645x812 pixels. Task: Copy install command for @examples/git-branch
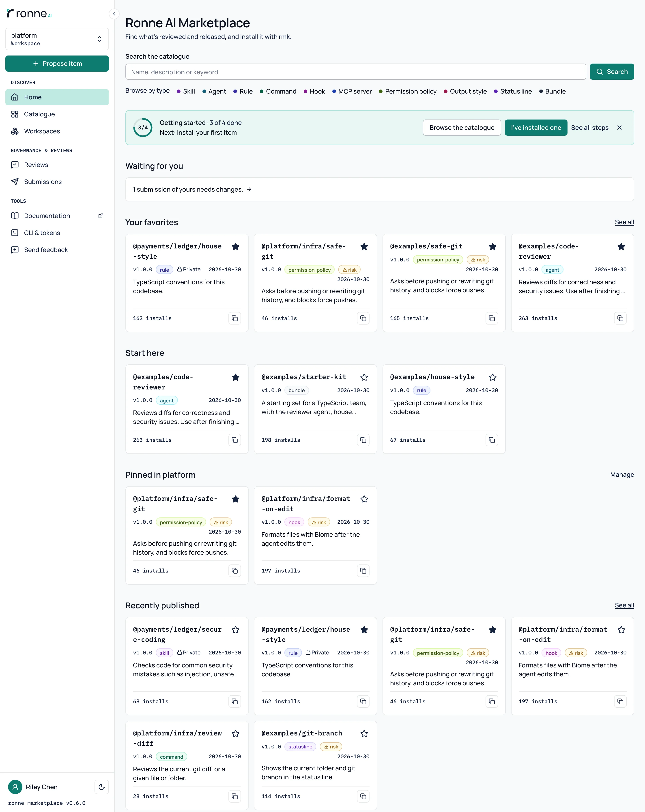363,796
